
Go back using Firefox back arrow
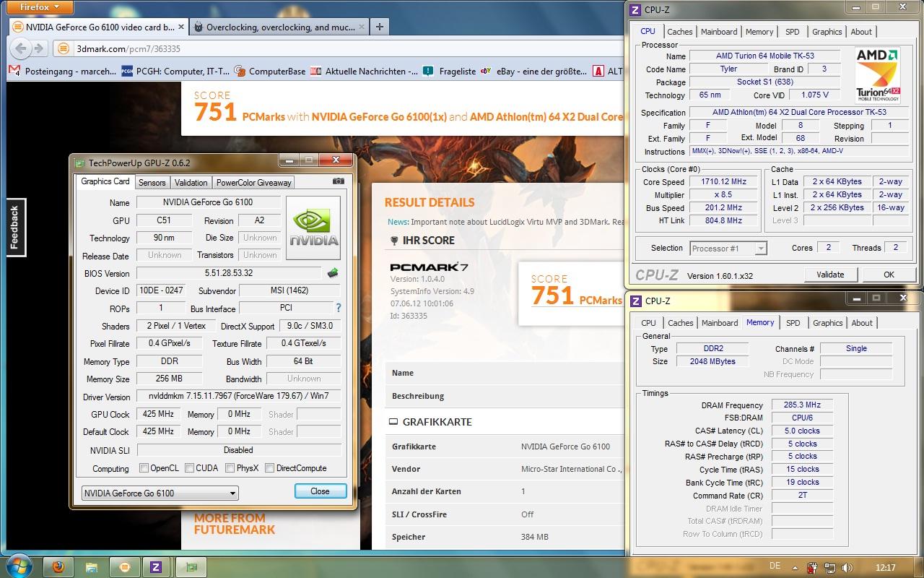[21, 48]
